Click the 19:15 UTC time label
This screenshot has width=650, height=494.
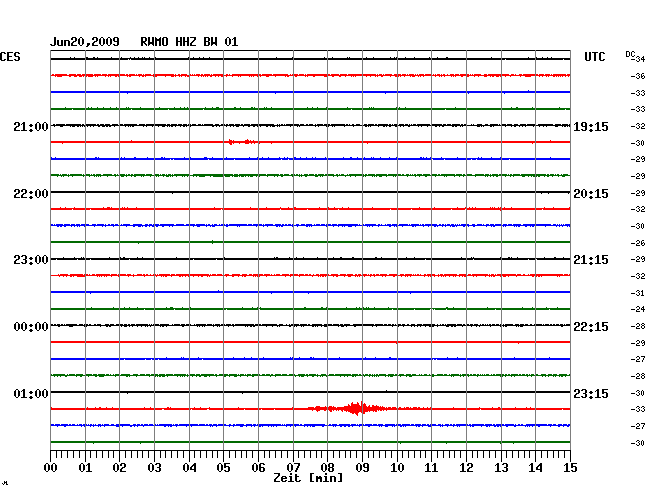591,127
